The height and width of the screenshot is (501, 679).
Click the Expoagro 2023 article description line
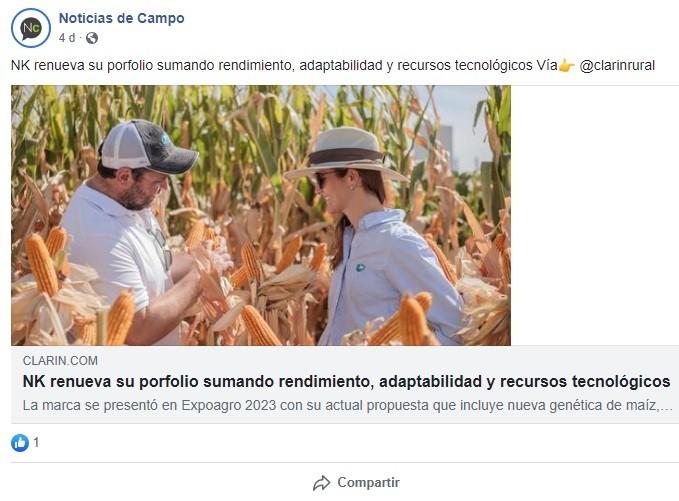click(347, 405)
